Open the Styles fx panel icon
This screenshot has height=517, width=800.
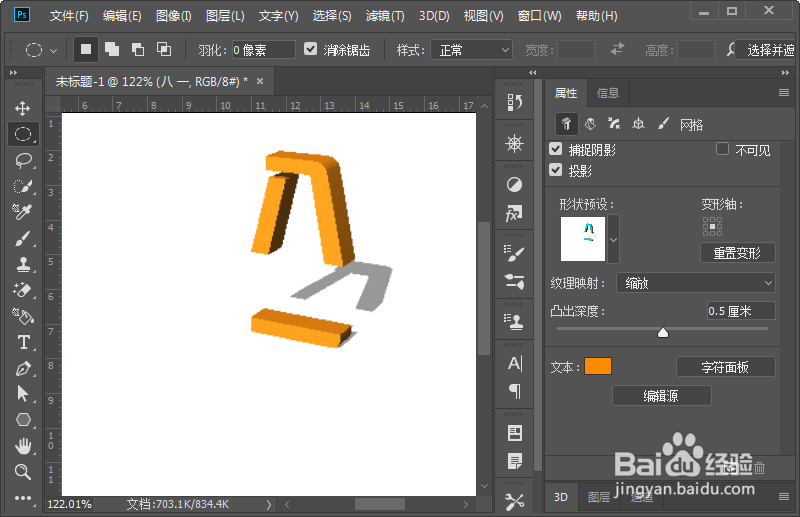[x=514, y=213]
